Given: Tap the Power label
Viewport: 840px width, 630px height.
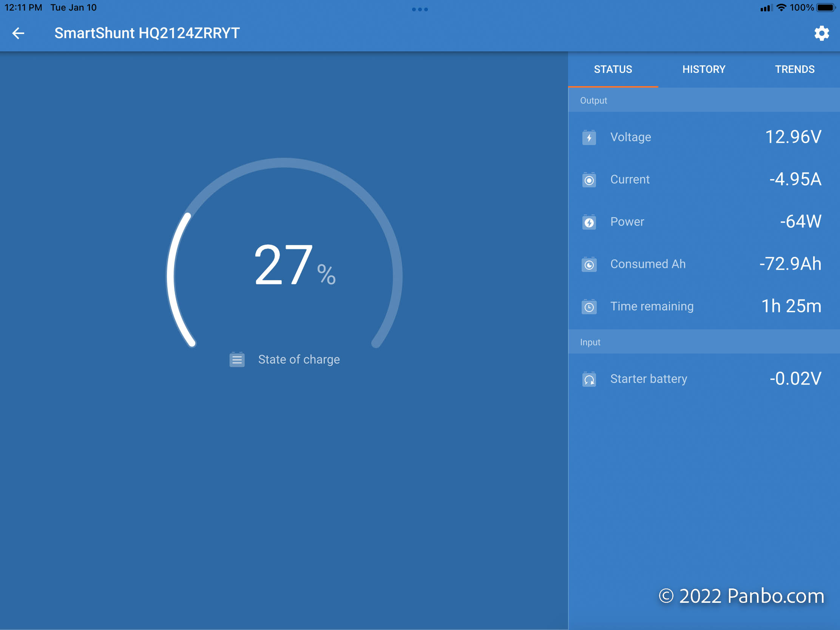Looking at the screenshot, I should coord(627,222).
